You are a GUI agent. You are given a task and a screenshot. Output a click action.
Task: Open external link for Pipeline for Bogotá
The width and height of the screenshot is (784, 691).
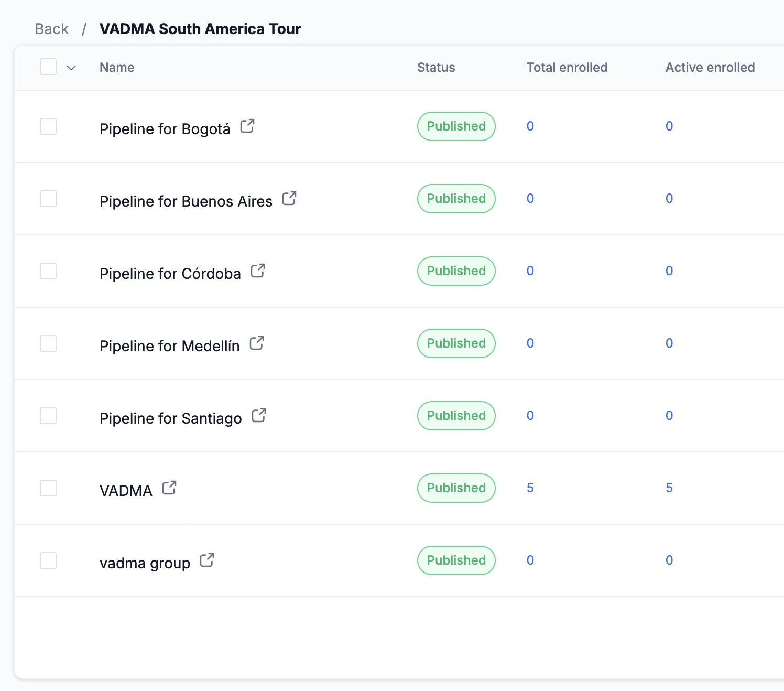tap(247, 126)
